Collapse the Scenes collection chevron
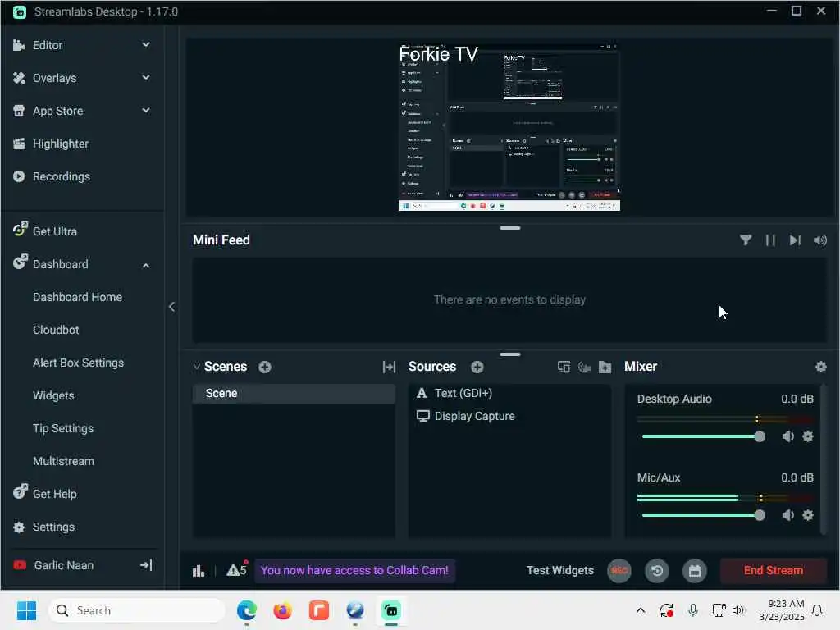 pos(197,367)
